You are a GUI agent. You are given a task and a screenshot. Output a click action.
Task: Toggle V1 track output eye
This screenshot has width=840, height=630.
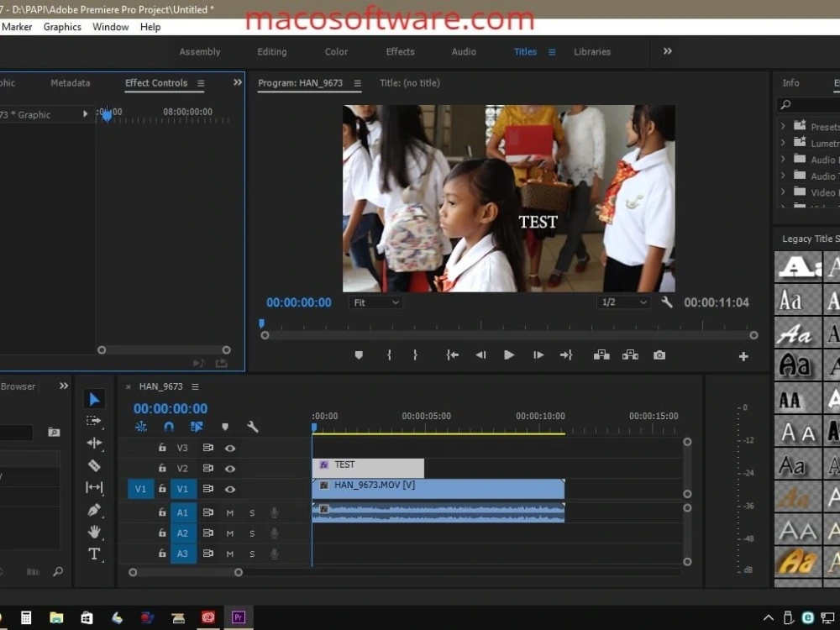click(230, 489)
